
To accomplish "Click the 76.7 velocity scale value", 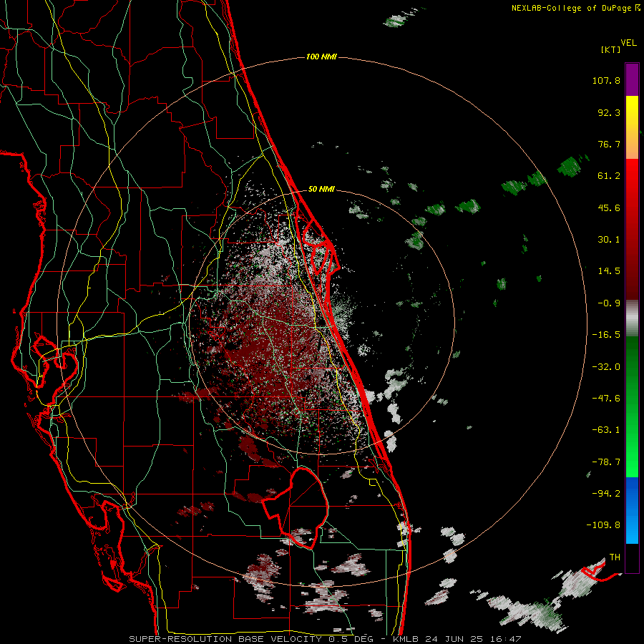I will [x=609, y=144].
